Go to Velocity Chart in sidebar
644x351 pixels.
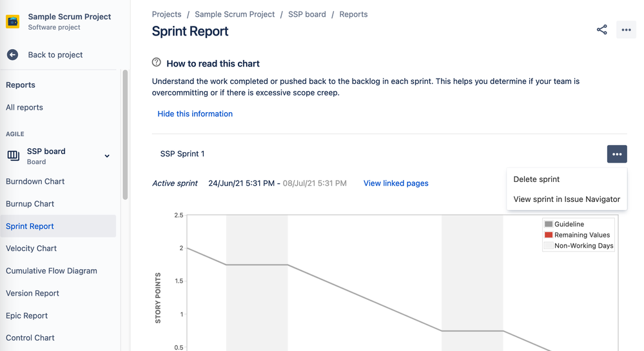point(31,248)
